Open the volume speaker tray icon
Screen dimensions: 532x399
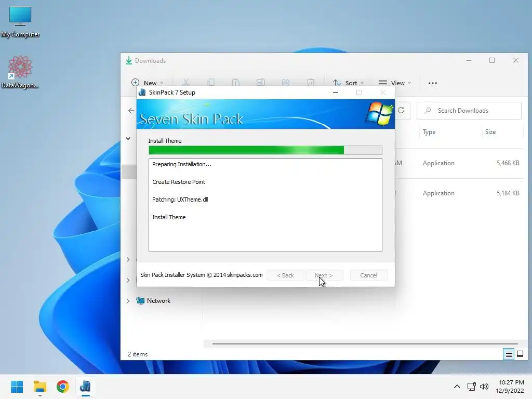pyautogui.click(x=484, y=387)
